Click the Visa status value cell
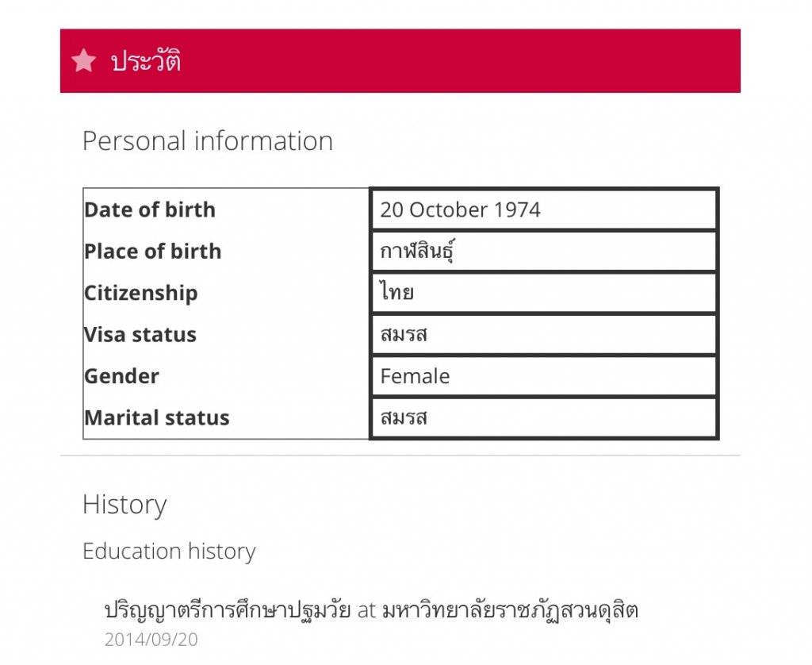Image resolution: width=812 pixels, height=665 pixels. pos(543,334)
